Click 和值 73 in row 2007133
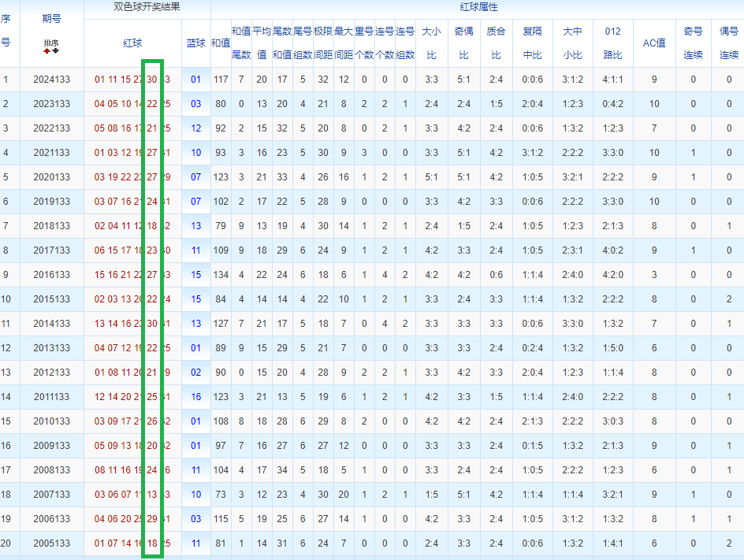The width and height of the screenshot is (744, 560). point(221,495)
